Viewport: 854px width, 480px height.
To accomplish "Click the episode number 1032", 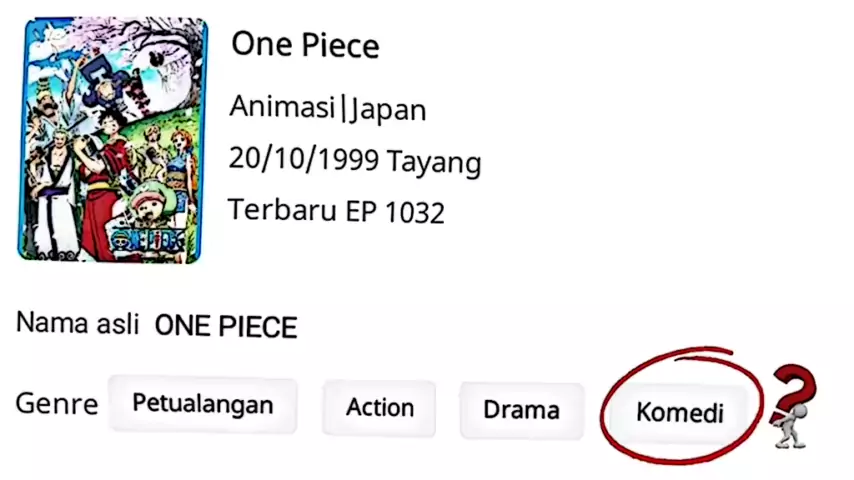I will click(x=412, y=212).
